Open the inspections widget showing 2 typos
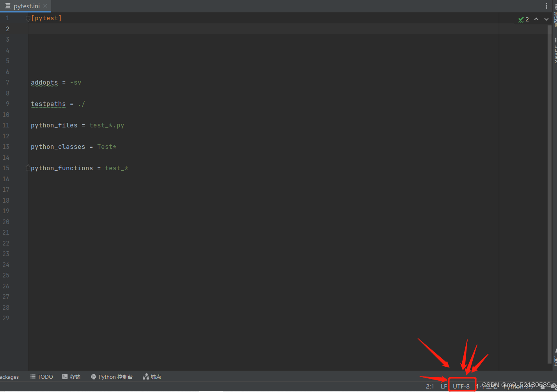Image resolution: width=557 pixels, height=392 pixels. point(523,19)
